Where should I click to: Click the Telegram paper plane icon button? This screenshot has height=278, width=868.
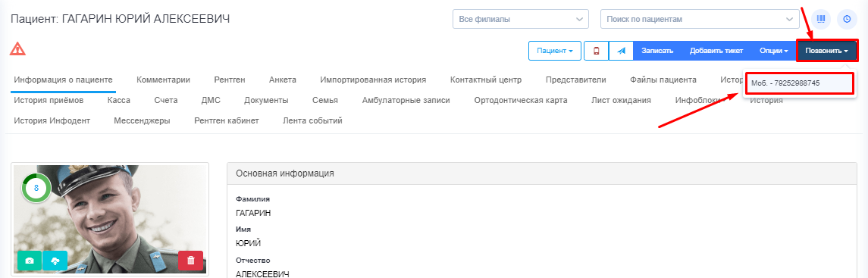click(621, 50)
